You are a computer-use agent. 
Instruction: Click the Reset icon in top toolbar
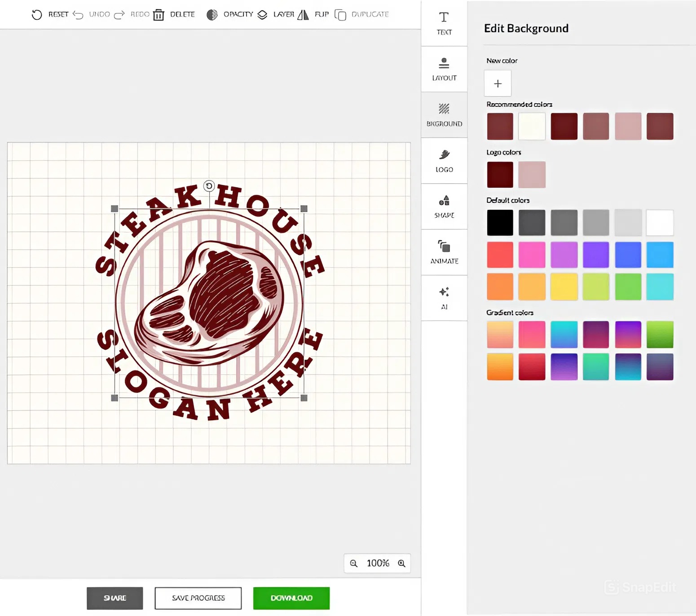37,15
